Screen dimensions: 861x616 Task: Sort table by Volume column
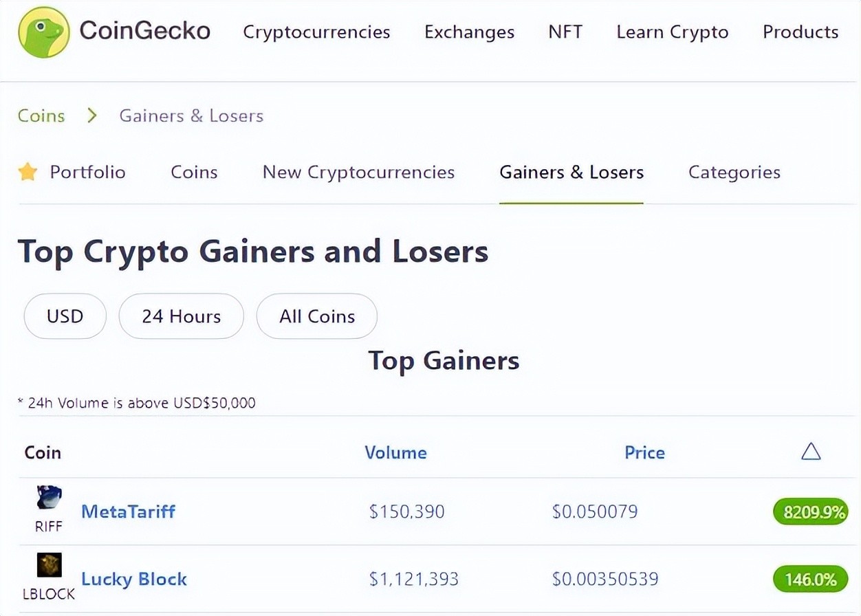pyautogui.click(x=395, y=452)
